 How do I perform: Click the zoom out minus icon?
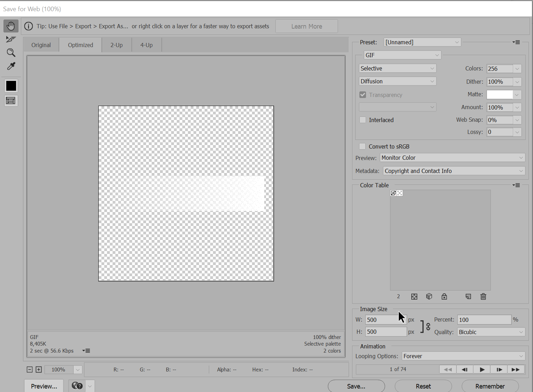coord(30,369)
